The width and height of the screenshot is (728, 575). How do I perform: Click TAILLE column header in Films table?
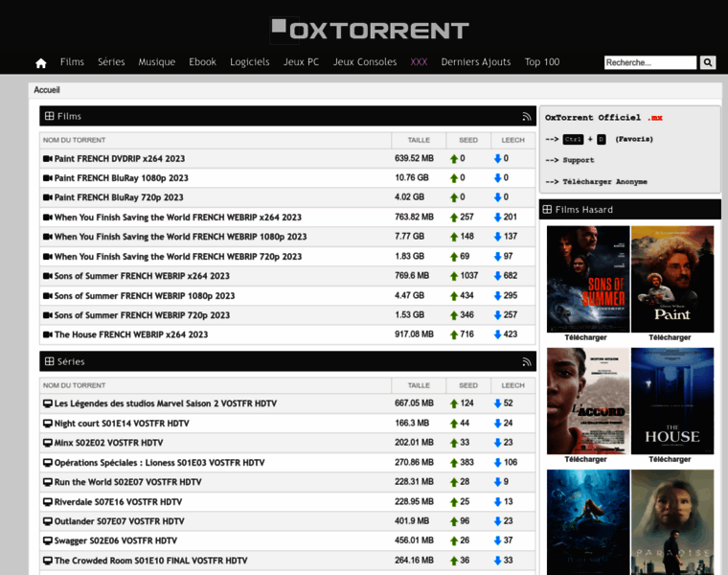point(419,140)
